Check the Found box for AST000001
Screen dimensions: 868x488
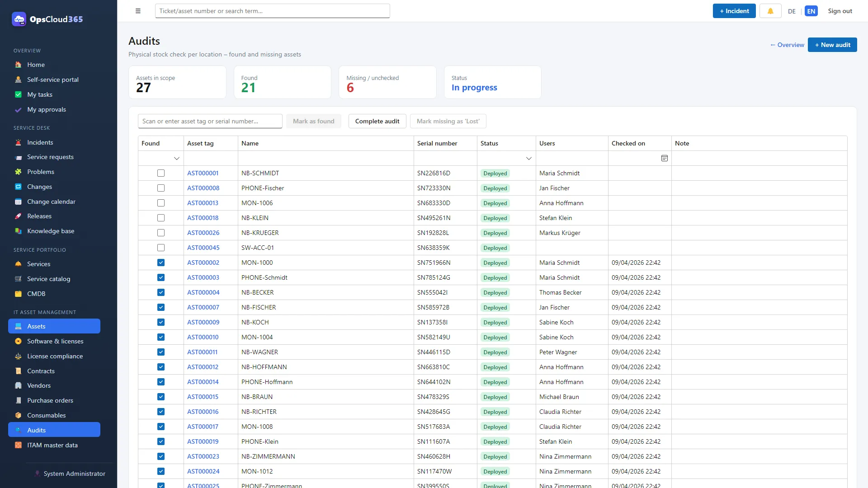click(x=161, y=173)
